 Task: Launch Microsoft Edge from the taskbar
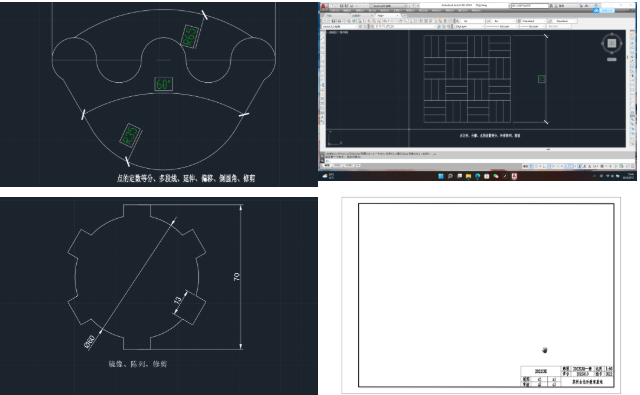(477, 176)
